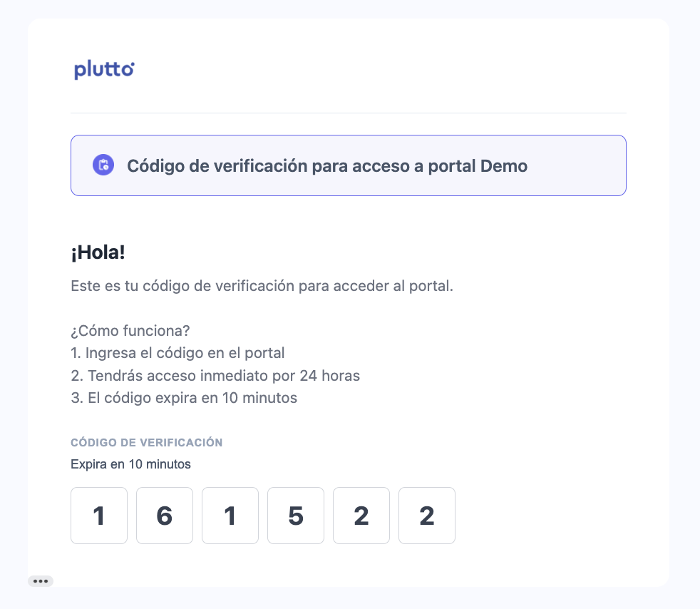
Task: Click the code digit box showing 6
Action: pyautogui.click(x=165, y=516)
